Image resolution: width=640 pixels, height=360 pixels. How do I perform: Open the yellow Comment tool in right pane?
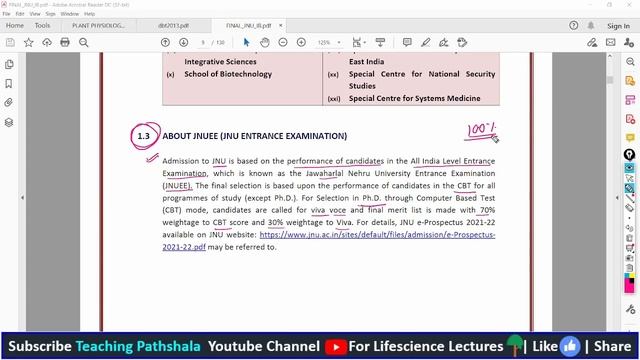tap(630, 138)
